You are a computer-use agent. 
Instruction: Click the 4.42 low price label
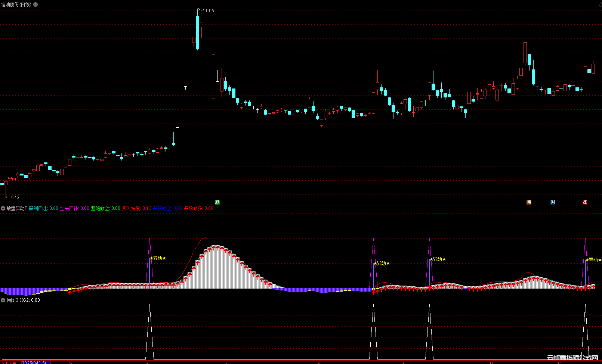pos(15,197)
